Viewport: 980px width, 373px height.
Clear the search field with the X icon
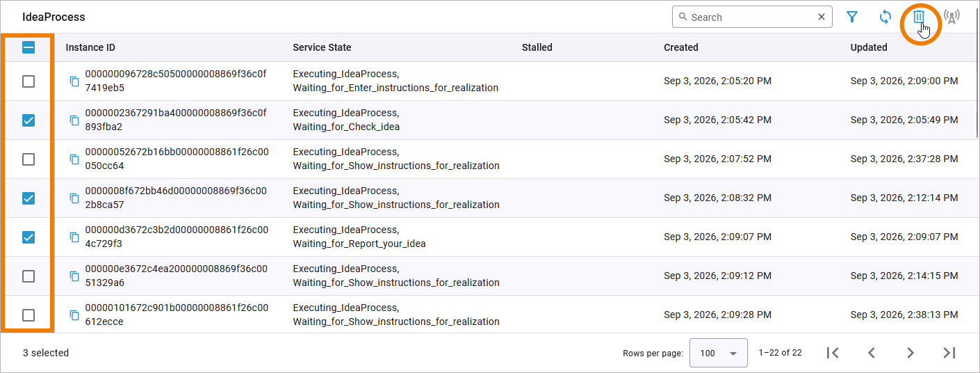pos(822,17)
